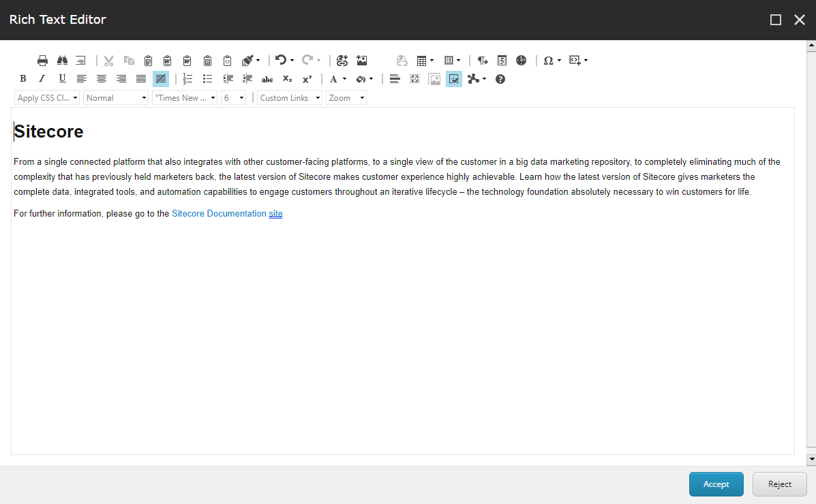
Task: Toggle Underline formatting
Action: pos(62,79)
